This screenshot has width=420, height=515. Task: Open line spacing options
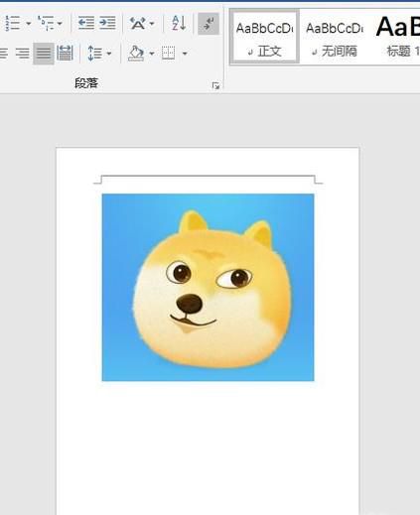pyautogui.click(x=94, y=53)
